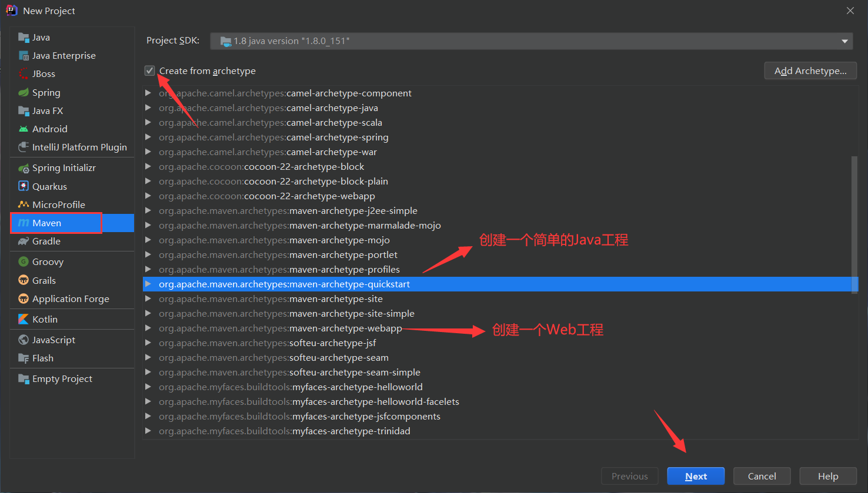Image resolution: width=868 pixels, height=493 pixels.
Task: Expand cocoon-22-archetype-block node
Action: pyautogui.click(x=148, y=166)
